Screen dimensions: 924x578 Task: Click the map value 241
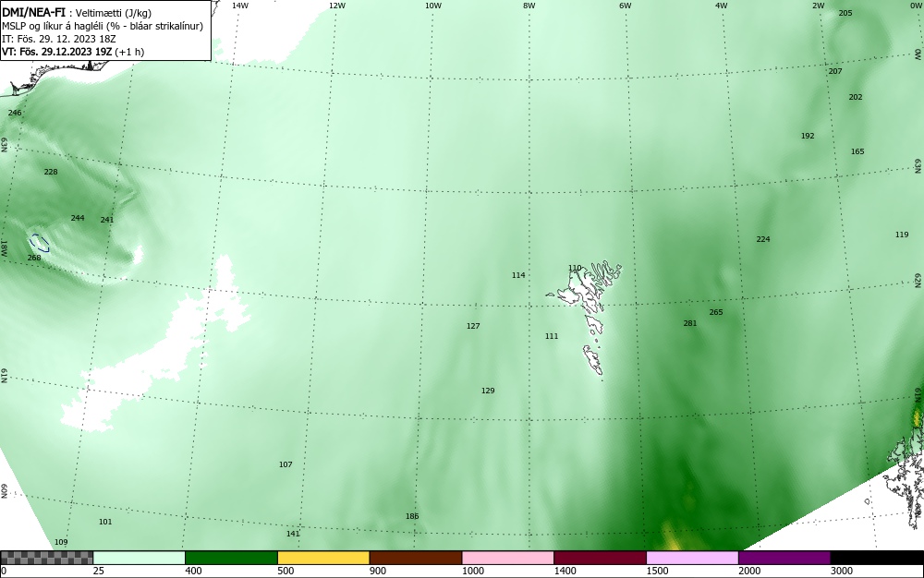tap(106, 220)
